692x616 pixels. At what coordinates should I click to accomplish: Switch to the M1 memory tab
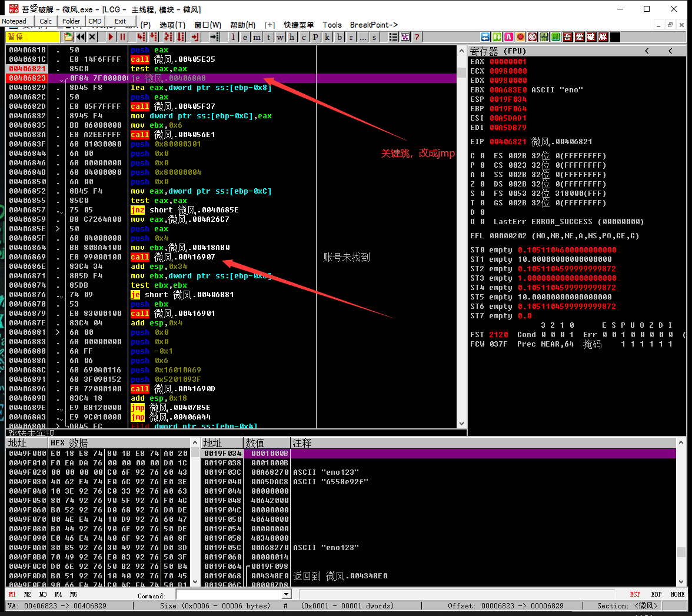12,594
